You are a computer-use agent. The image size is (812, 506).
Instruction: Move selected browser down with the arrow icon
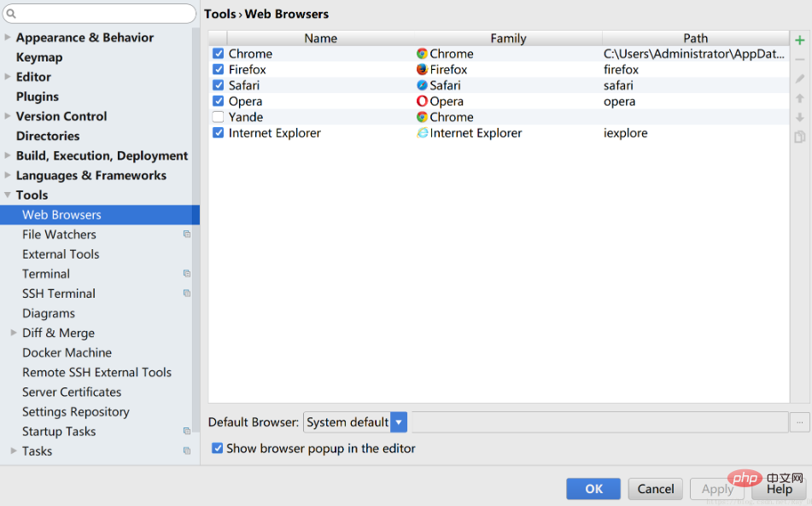tap(799, 118)
